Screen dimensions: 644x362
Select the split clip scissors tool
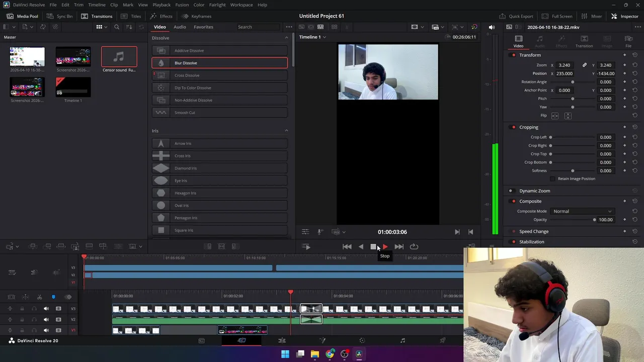pyautogui.click(x=39, y=297)
